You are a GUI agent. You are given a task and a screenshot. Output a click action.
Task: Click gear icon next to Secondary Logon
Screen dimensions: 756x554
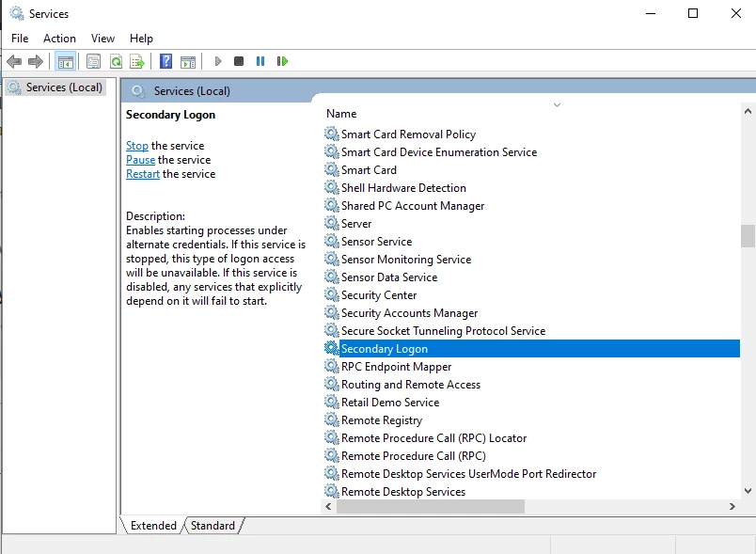331,348
